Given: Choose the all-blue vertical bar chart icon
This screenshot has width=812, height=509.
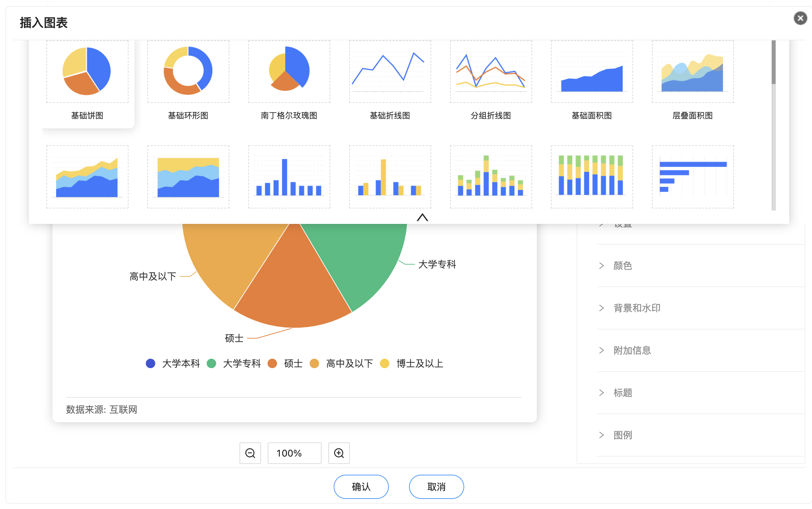Looking at the screenshot, I should tap(289, 177).
